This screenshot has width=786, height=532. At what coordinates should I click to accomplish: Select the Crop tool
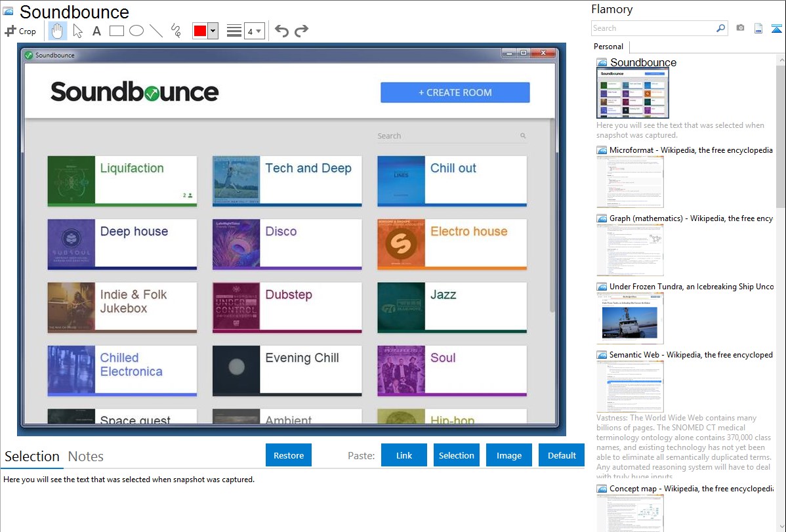(20, 31)
